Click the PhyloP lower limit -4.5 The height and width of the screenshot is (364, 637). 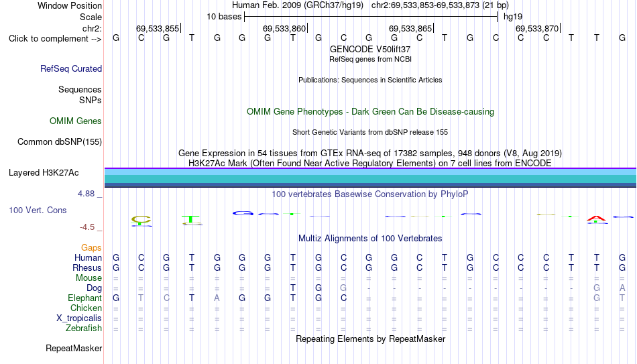pos(87,227)
